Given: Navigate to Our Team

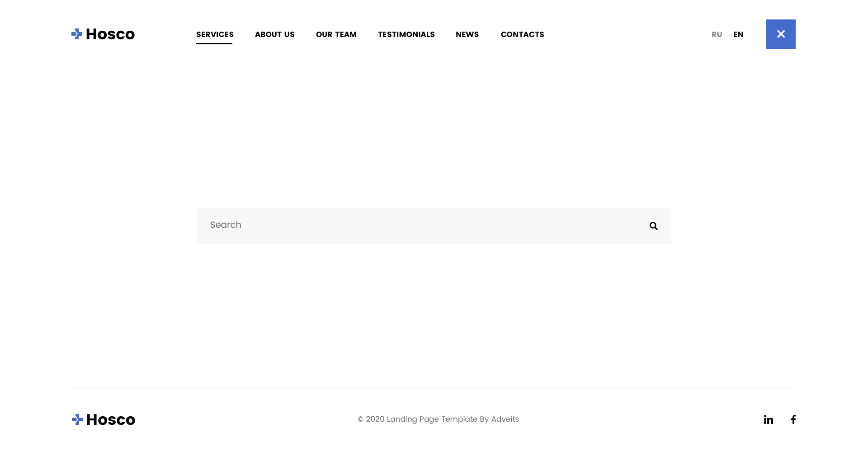Looking at the screenshot, I should [x=336, y=34].
